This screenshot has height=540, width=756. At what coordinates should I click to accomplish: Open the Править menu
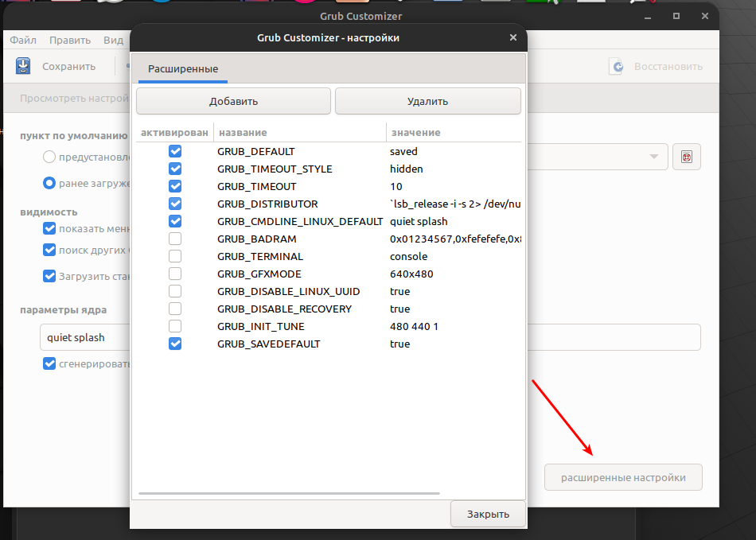70,40
